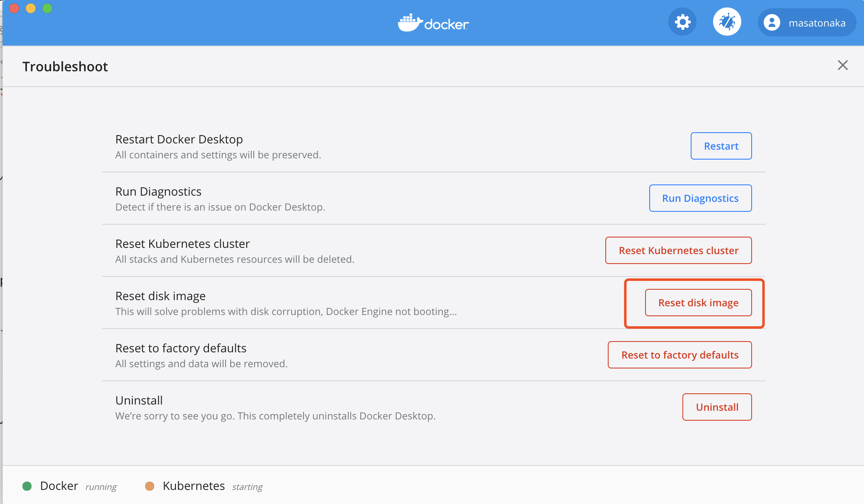The image size is (864, 504).
Task: Close the Troubleshoot panel with X
Action: point(842,65)
